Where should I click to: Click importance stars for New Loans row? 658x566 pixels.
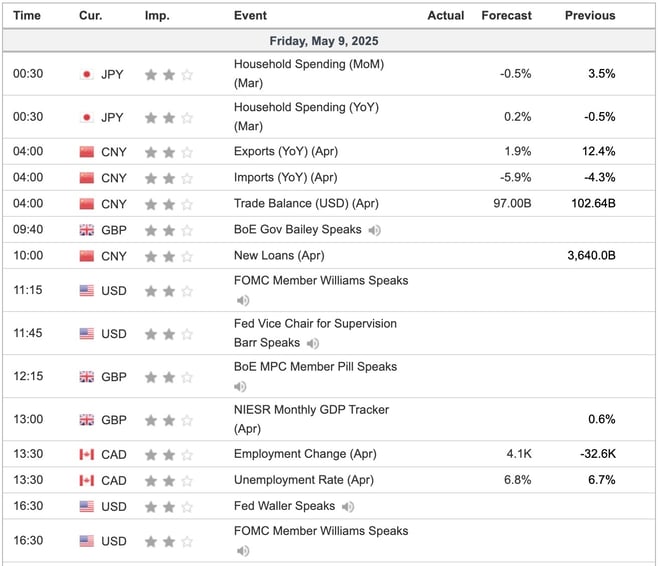169,256
